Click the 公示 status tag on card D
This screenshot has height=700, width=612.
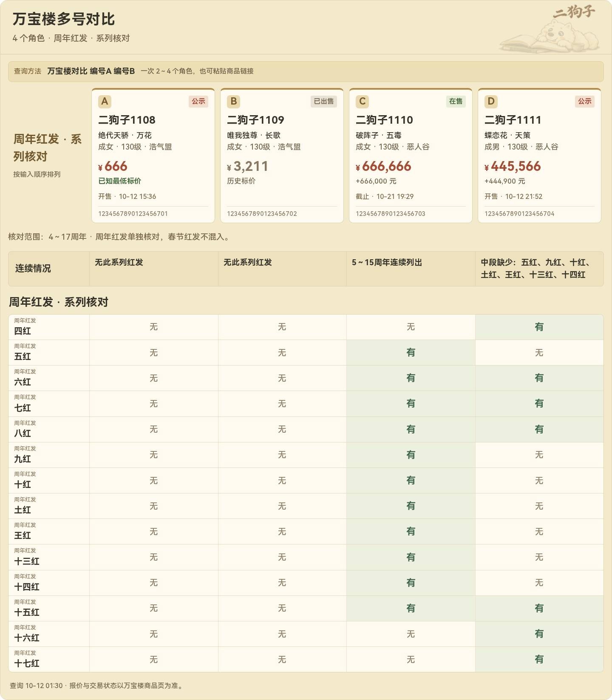[x=585, y=101]
